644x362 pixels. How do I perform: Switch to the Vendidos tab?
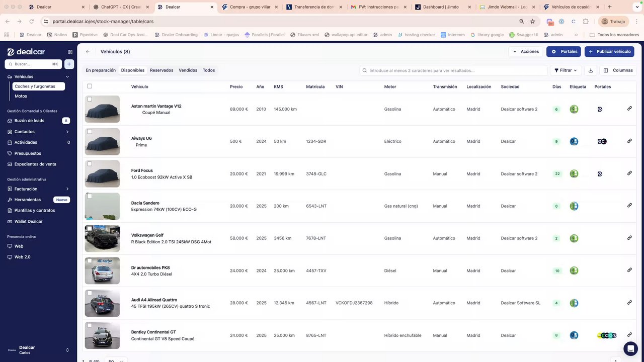coord(188,70)
